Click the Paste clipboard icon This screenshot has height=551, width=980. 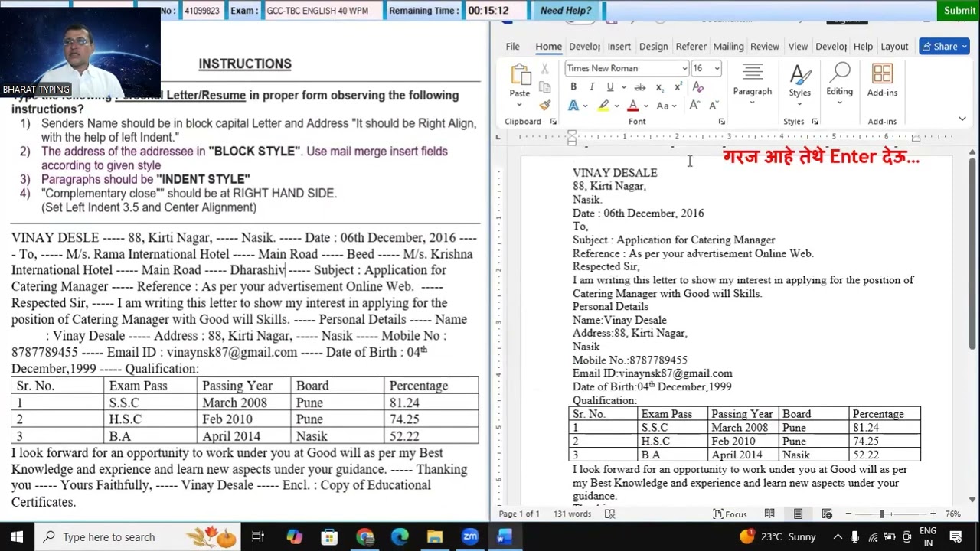[520, 75]
